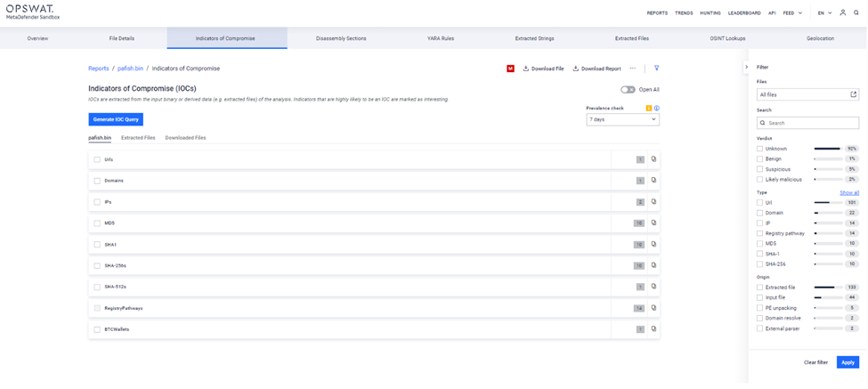Click the red malicious verdict badge
The image size is (868, 389).
(x=510, y=69)
